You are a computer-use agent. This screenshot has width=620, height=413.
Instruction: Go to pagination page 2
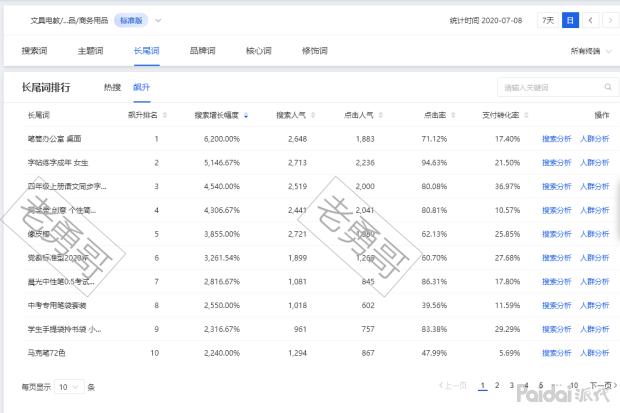497,385
